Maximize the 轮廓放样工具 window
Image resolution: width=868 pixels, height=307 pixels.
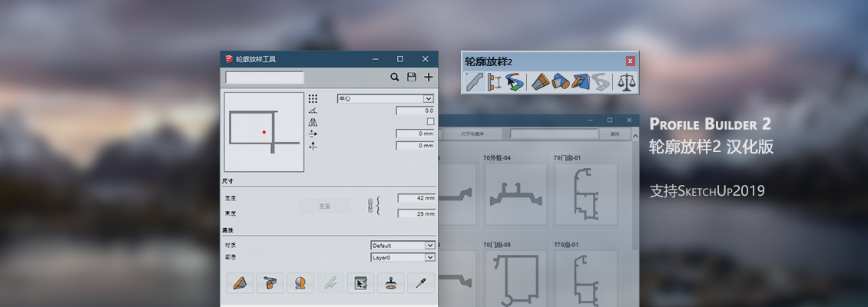pos(400,58)
